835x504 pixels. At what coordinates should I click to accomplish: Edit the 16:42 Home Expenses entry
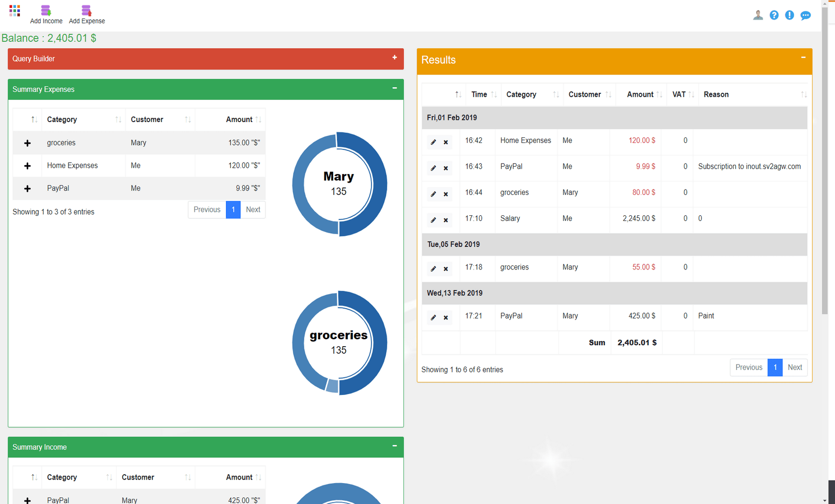pyautogui.click(x=433, y=142)
